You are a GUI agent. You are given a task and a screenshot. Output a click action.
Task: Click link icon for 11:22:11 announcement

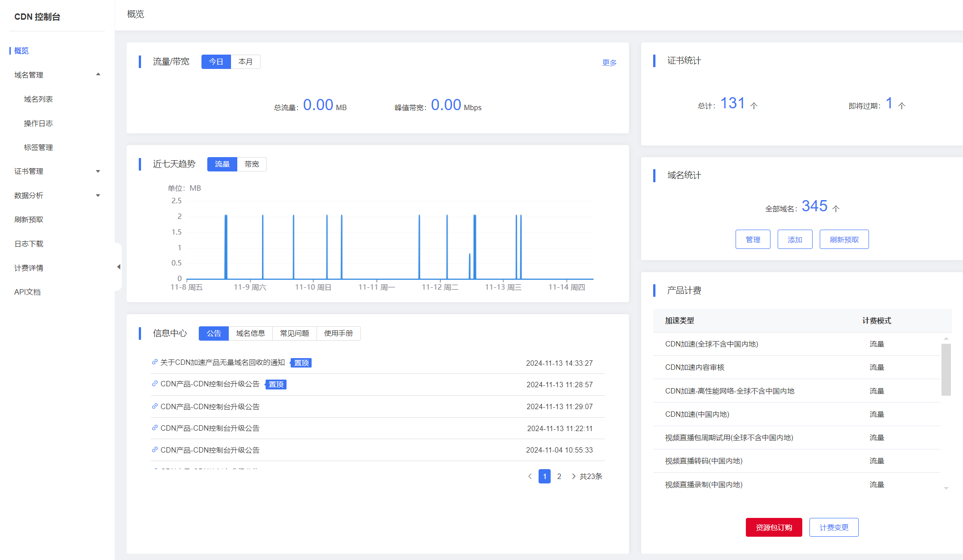(154, 427)
